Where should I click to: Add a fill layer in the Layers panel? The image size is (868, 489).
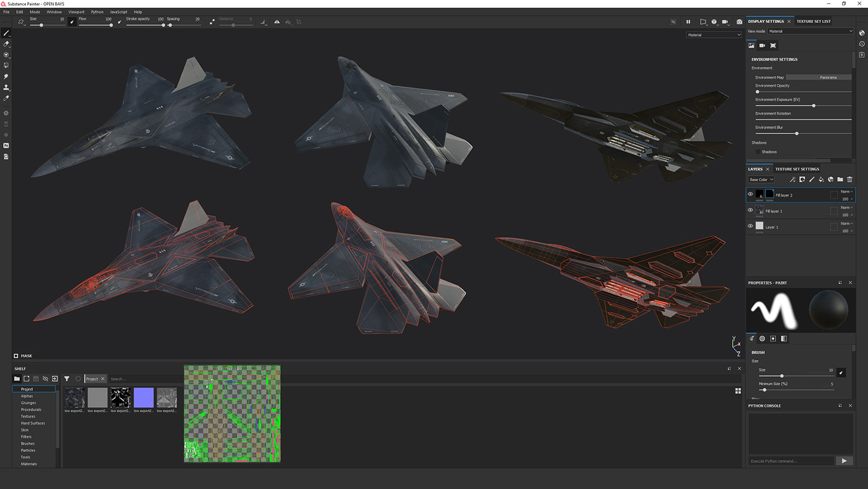[x=821, y=179]
